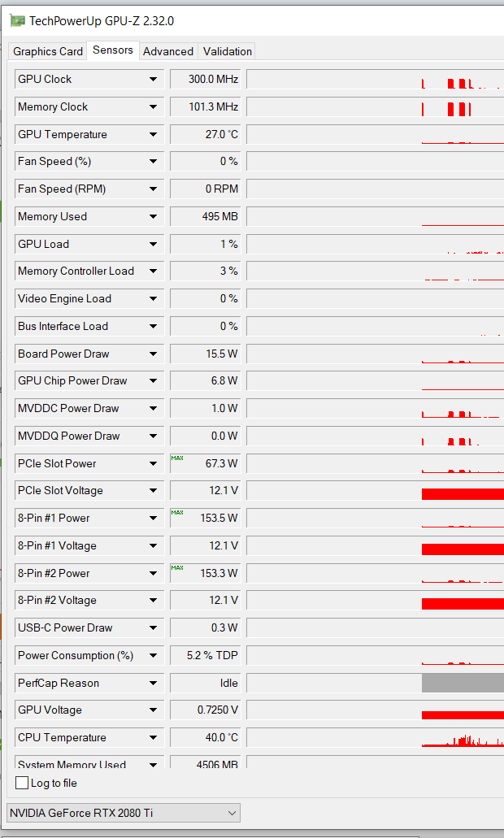Open MVDDC Power Draw dropdown
This screenshot has height=838, width=504.
[153, 409]
